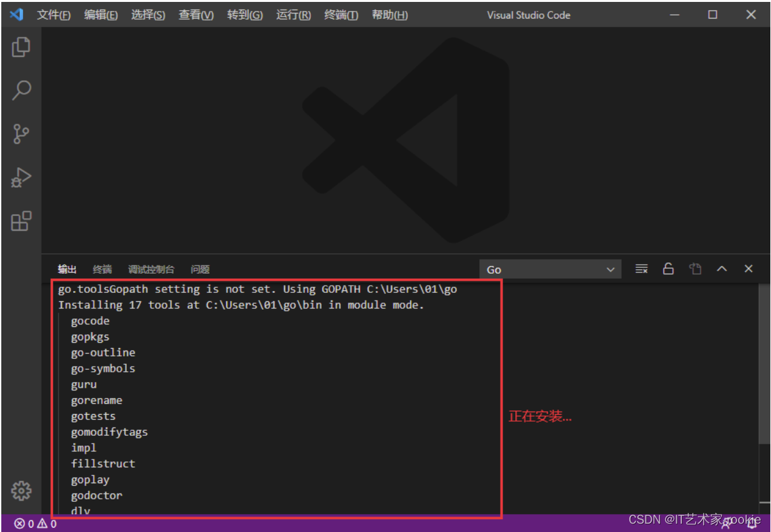
Task: Toggle output scroll lock
Action: 668,269
